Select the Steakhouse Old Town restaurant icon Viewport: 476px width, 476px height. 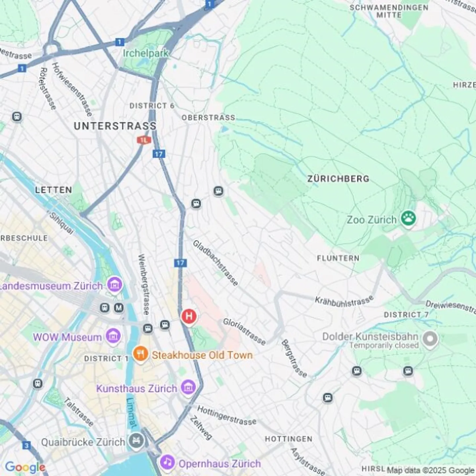click(x=141, y=354)
